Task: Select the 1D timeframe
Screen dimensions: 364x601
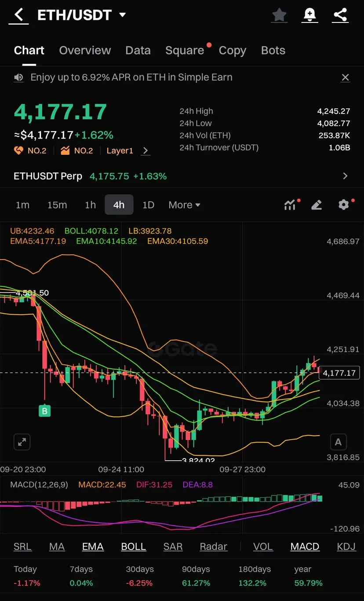Action: pos(148,205)
